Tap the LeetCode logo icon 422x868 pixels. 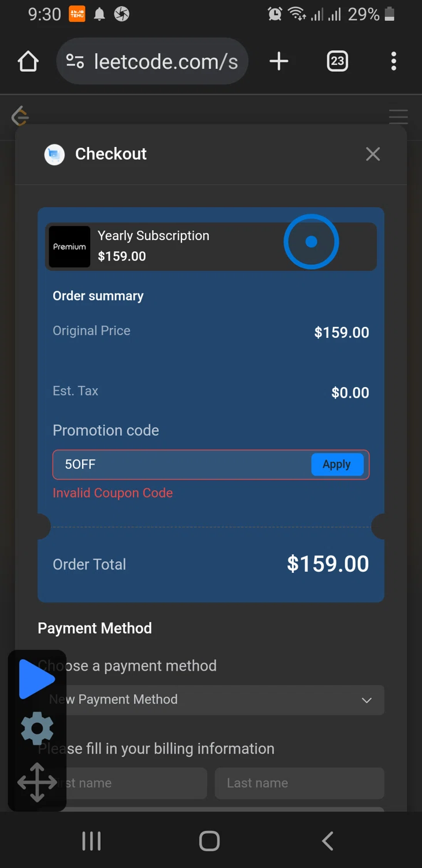point(20,116)
